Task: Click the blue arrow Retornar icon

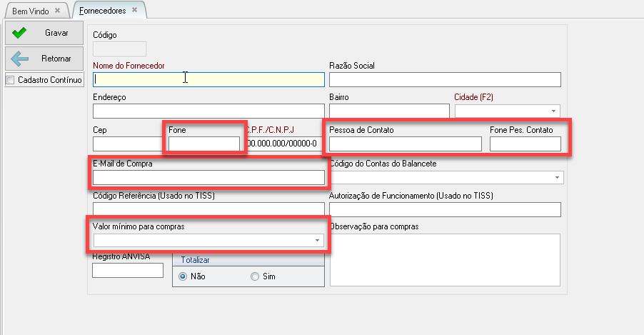Action: (x=19, y=59)
